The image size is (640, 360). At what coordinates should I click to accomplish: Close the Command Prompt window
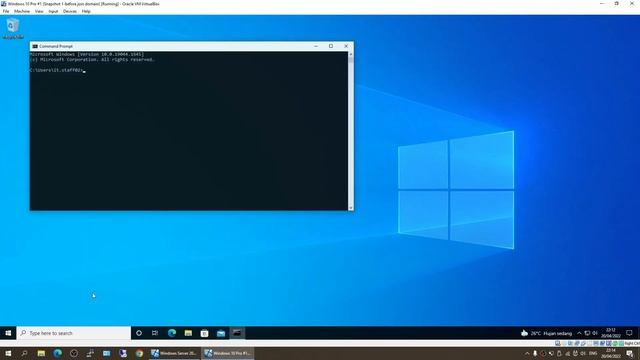[x=346, y=46]
